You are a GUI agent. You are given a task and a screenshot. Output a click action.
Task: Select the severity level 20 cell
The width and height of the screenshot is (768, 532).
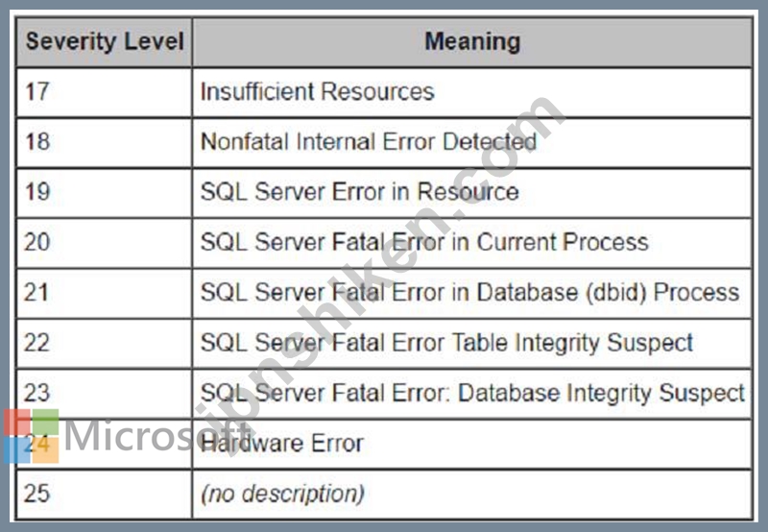104,243
